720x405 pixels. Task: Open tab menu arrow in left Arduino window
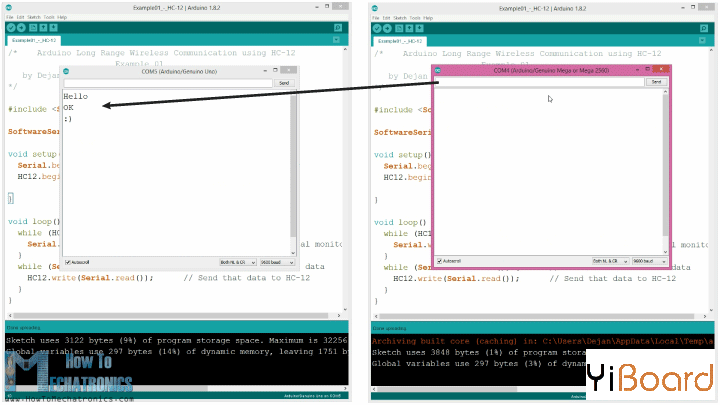point(336,40)
